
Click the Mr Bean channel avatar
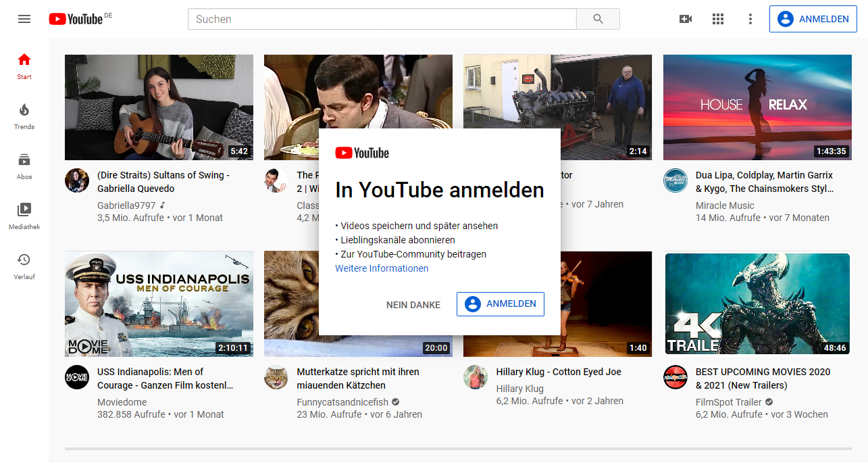(x=276, y=180)
